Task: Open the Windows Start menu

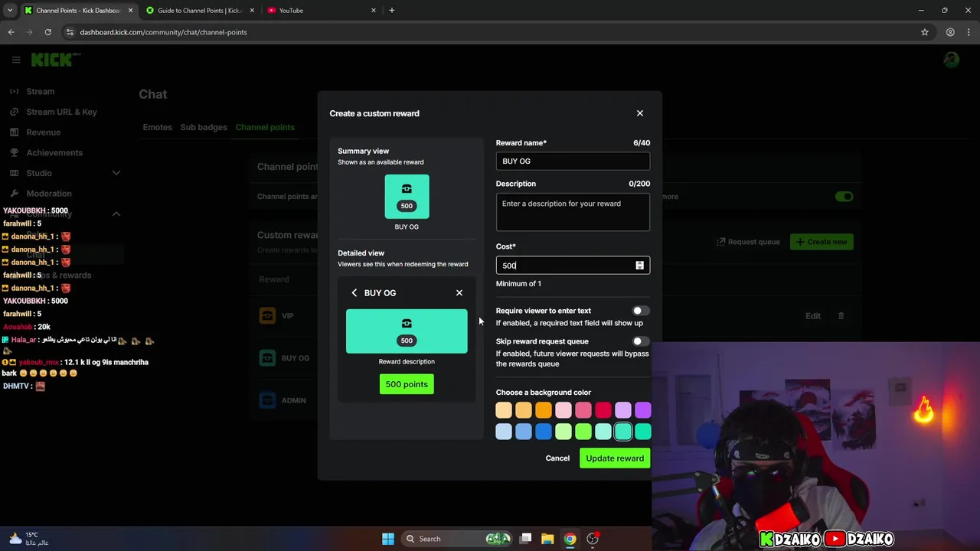Action: (388, 539)
